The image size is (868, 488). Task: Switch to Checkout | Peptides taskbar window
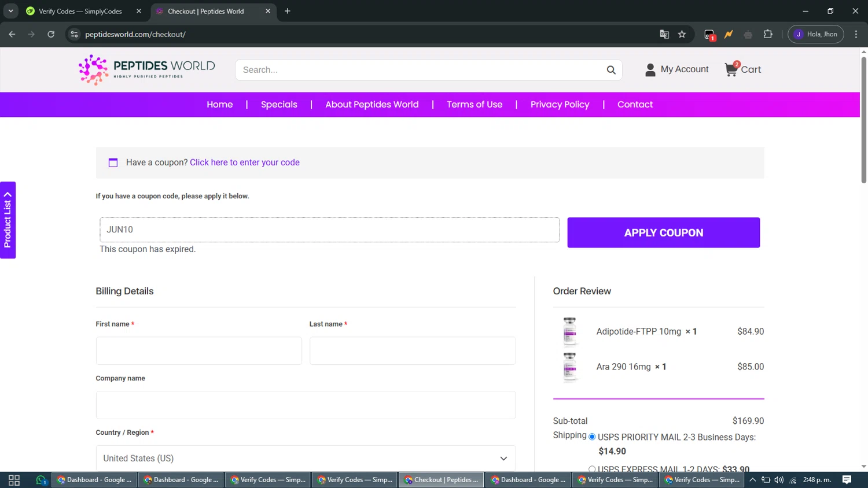pos(442,480)
